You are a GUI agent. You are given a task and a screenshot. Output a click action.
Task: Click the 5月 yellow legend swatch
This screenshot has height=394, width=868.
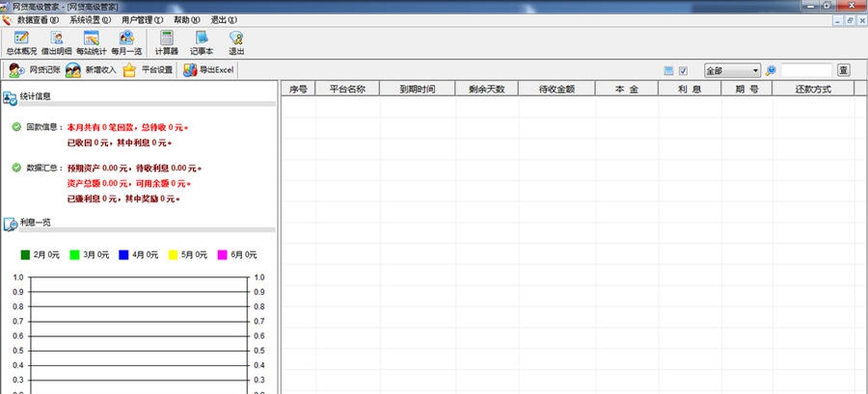pos(173,254)
